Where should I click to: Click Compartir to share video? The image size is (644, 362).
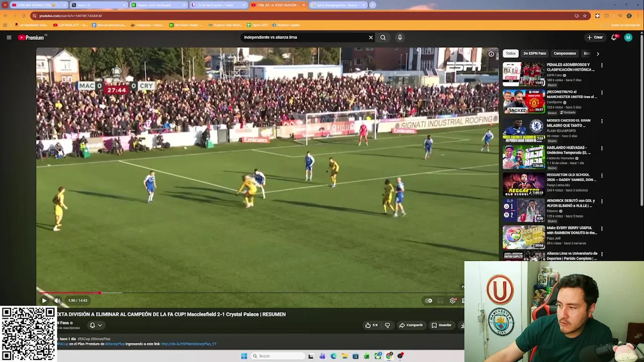[x=411, y=325]
